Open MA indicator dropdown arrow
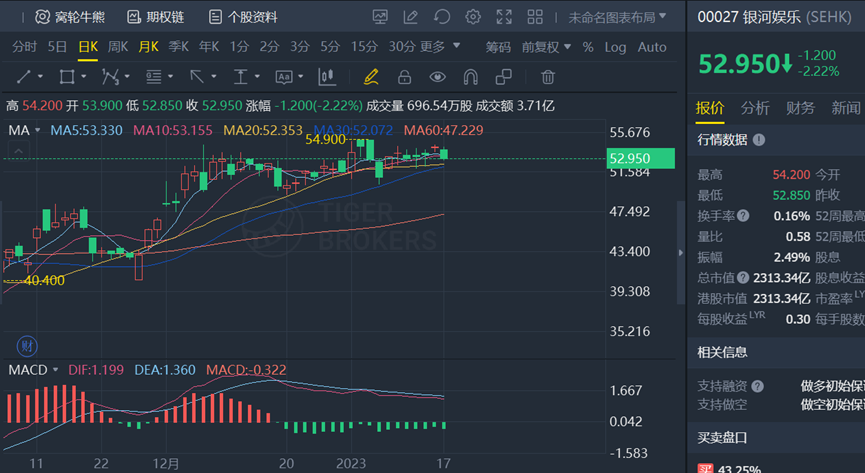Viewport: 865px width, 473px height. [38, 131]
